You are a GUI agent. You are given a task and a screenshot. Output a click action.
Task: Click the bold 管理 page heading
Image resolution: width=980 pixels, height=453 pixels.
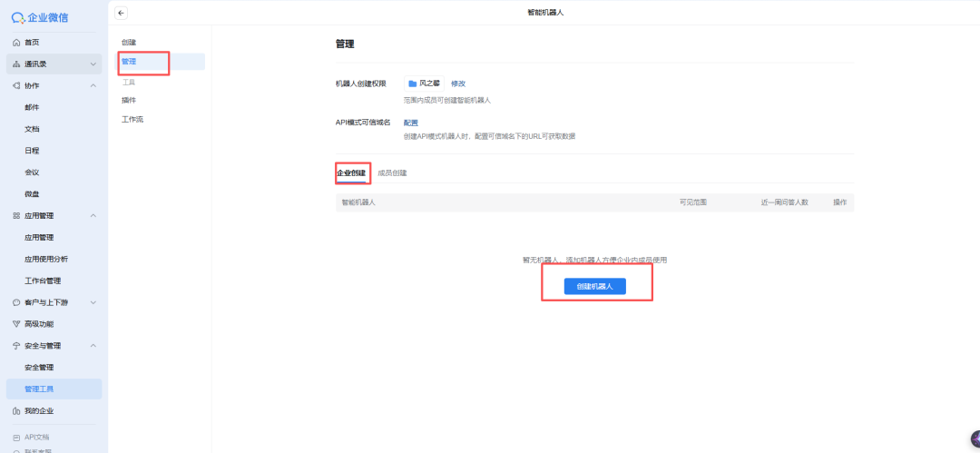pyautogui.click(x=345, y=44)
